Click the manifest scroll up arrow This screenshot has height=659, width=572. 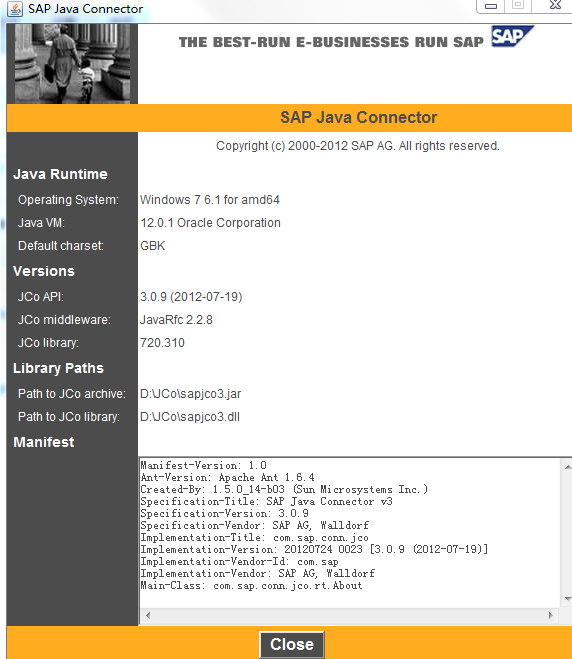(x=567, y=467)
